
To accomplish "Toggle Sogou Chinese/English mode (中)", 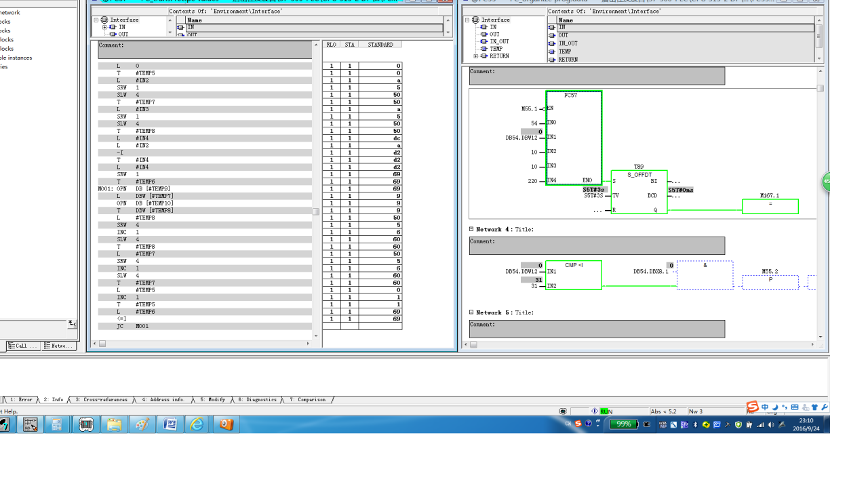I will pos(765,407).
